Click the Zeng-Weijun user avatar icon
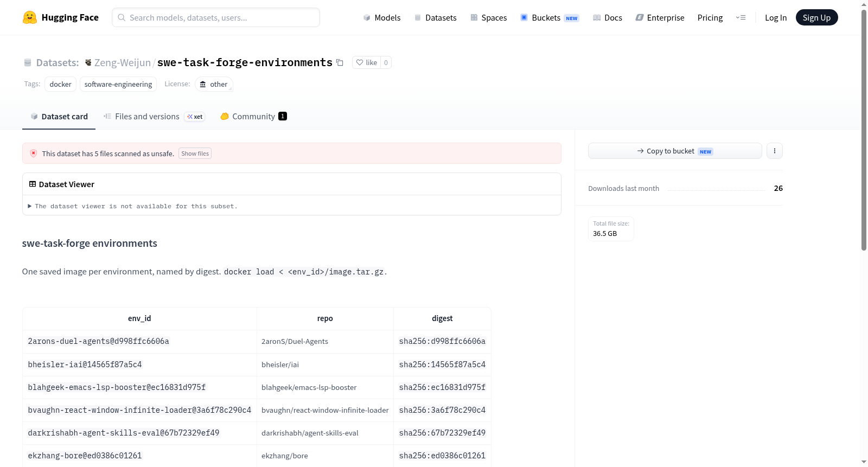This screenshot has height=467, width=868. tap(88, 62)
